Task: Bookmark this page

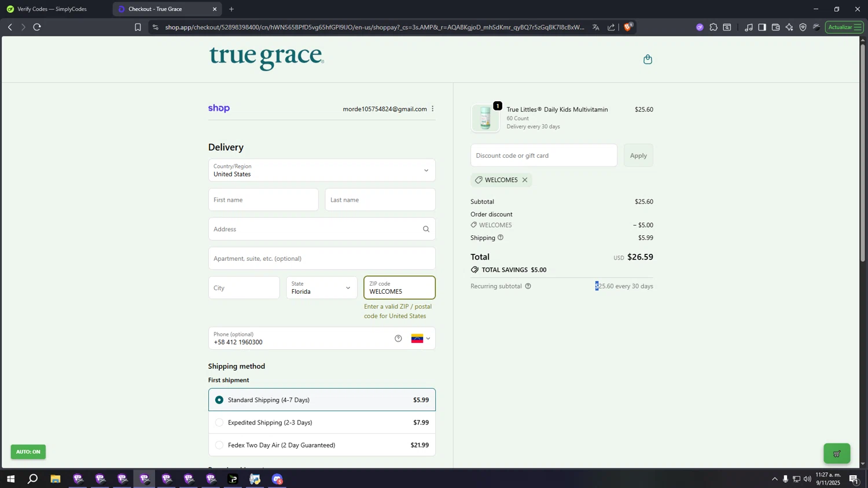Action: pyautogui.click(x=138, y=27)
